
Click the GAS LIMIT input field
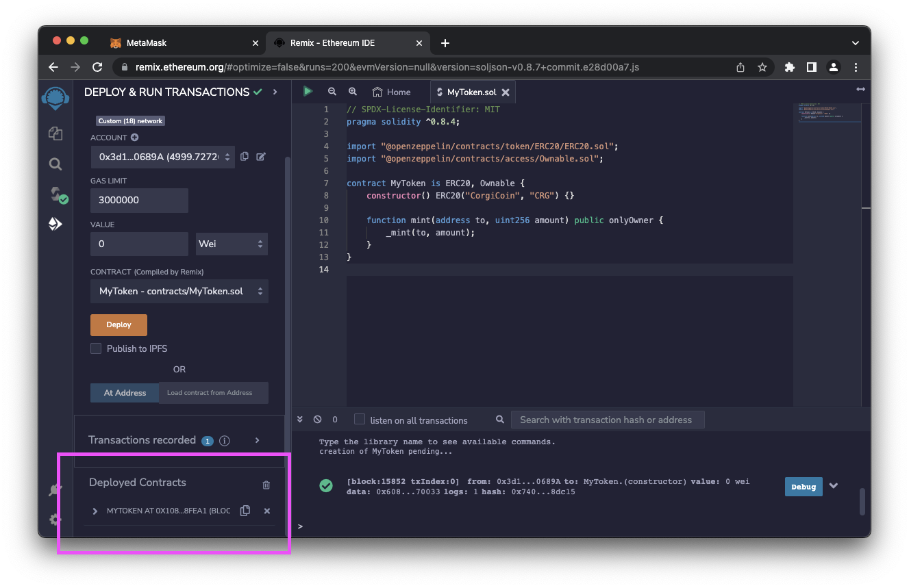click(x=139, y=201)
